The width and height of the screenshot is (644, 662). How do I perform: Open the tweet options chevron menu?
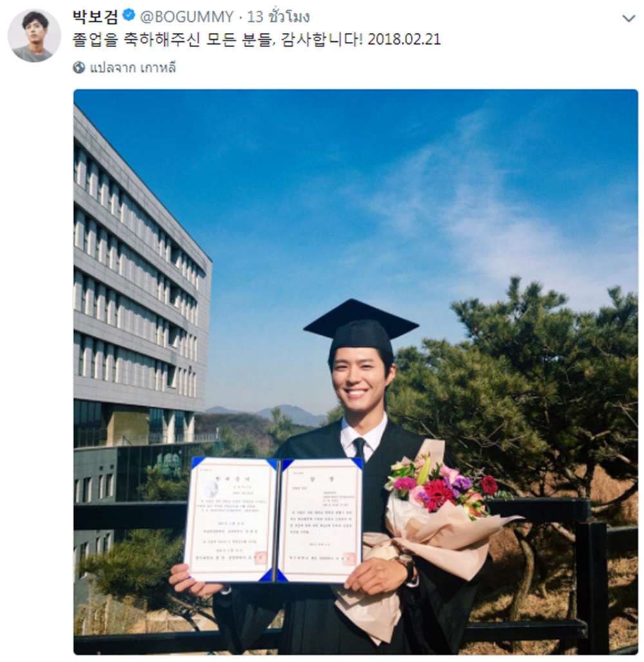[629, 19]
